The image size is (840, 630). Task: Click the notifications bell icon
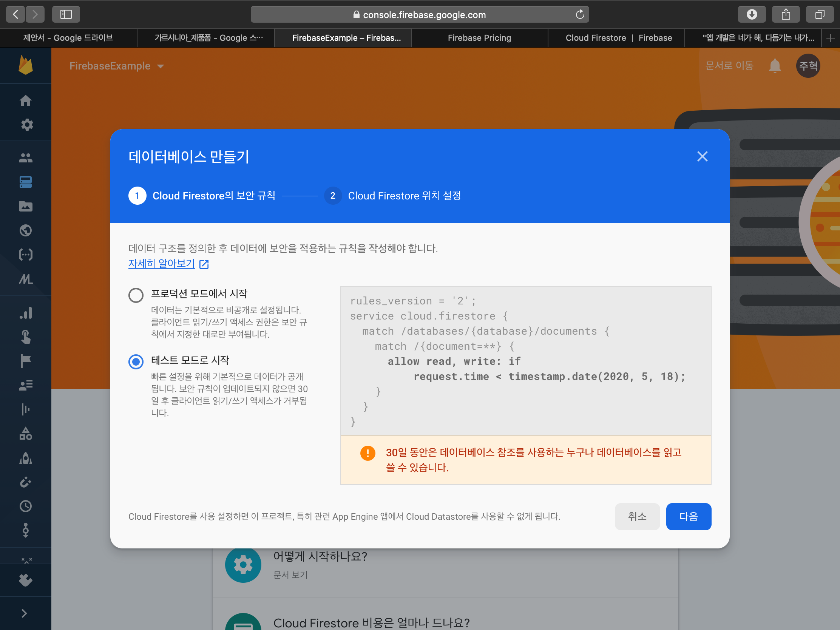[774, 66]
